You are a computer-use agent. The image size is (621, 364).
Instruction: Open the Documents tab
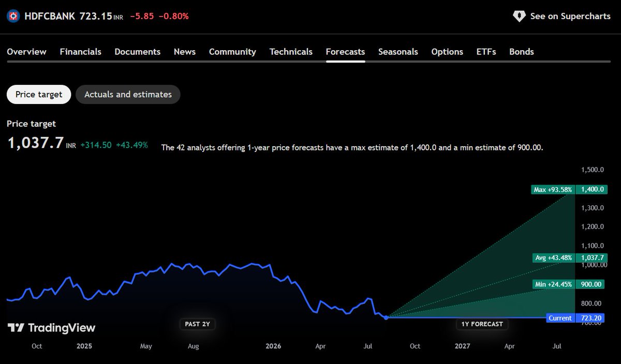[137, 52]
